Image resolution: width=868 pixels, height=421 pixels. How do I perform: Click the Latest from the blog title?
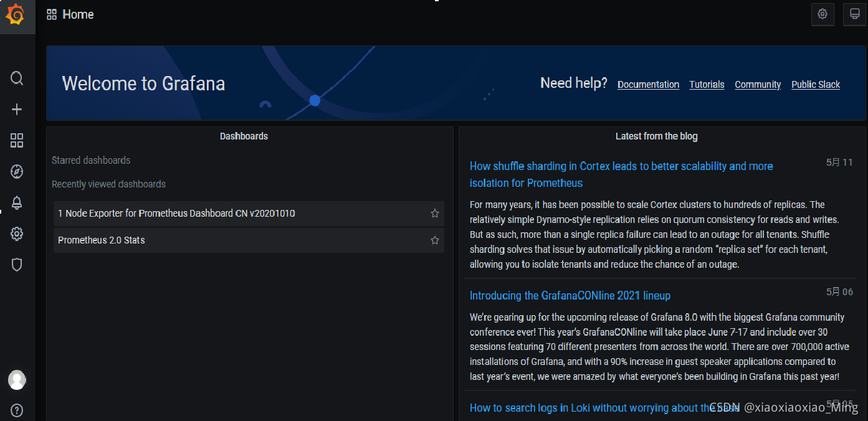click(657, 136)
